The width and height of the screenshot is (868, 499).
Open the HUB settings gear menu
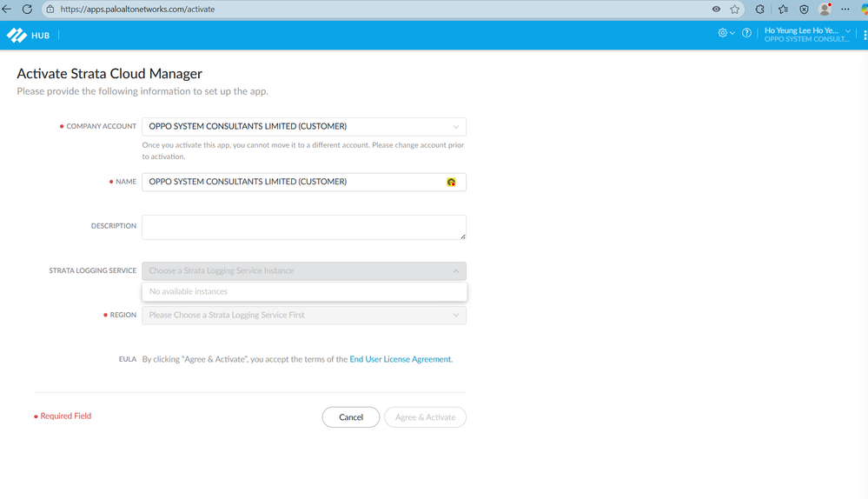tap(726, 33)
